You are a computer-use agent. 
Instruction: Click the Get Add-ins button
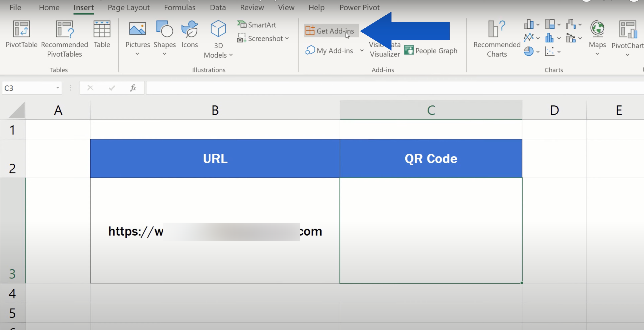point(331,31)
